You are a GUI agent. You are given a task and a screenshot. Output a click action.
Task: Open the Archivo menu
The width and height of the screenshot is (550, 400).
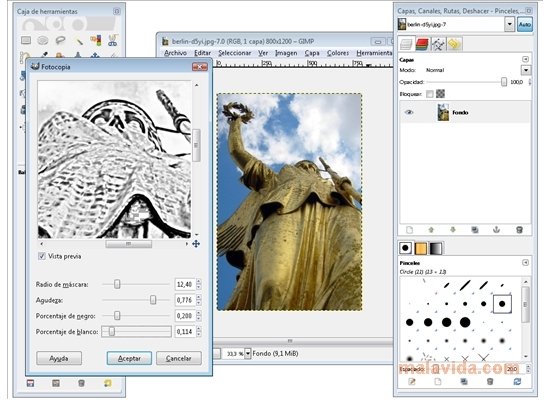click(175, 53)
